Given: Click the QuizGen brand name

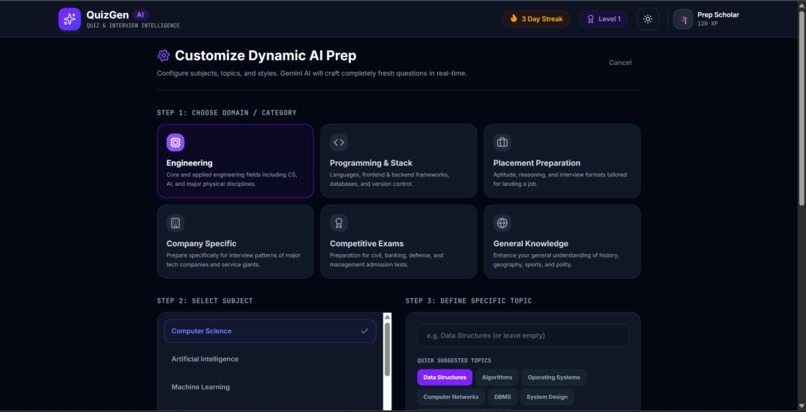Looking at the screenshot, I should tap(107, 15).
